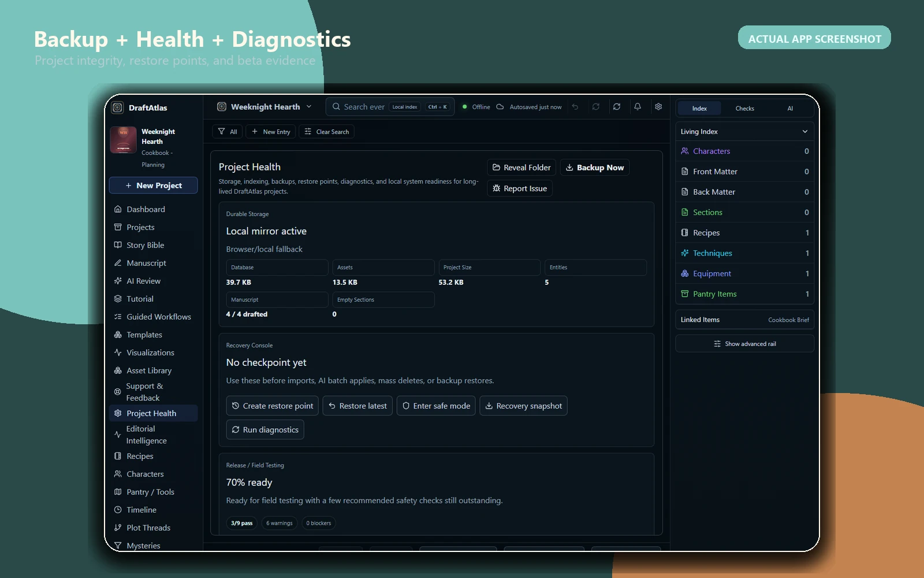The height and width of the screenshot is (578, 924).
Task: Toggle the All filter button
Action: 228,132
